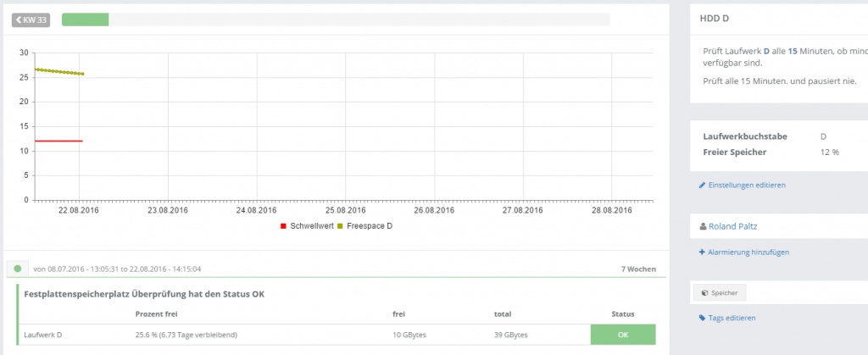Screen dimensions: 868x355
Task: Click the green segment of the progress bar
Action: 85,19
